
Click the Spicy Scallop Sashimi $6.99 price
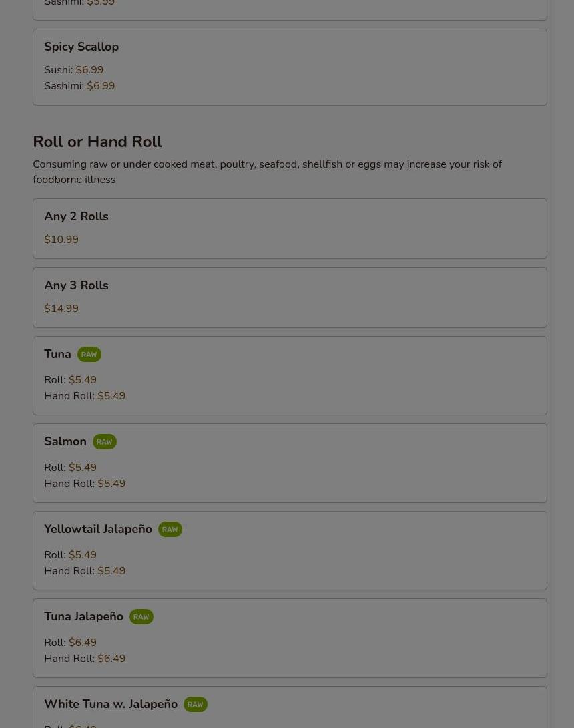click(x=101, y=86)
